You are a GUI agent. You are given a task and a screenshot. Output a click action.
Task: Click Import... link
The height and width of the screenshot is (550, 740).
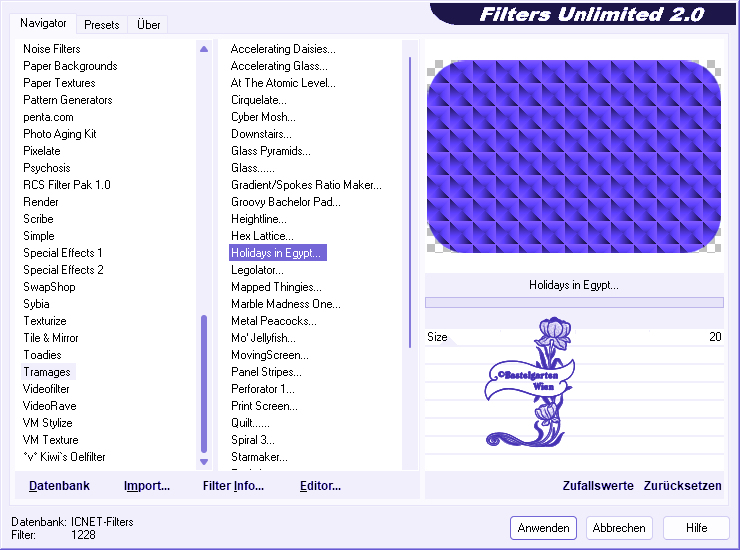click(x=147, y=486)
